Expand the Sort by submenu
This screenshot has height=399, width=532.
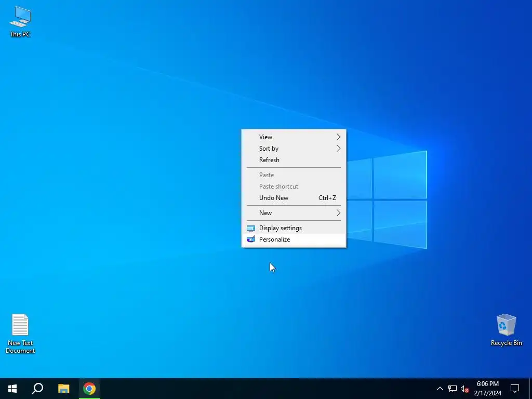pyautogui.click(x=294, y=149)
